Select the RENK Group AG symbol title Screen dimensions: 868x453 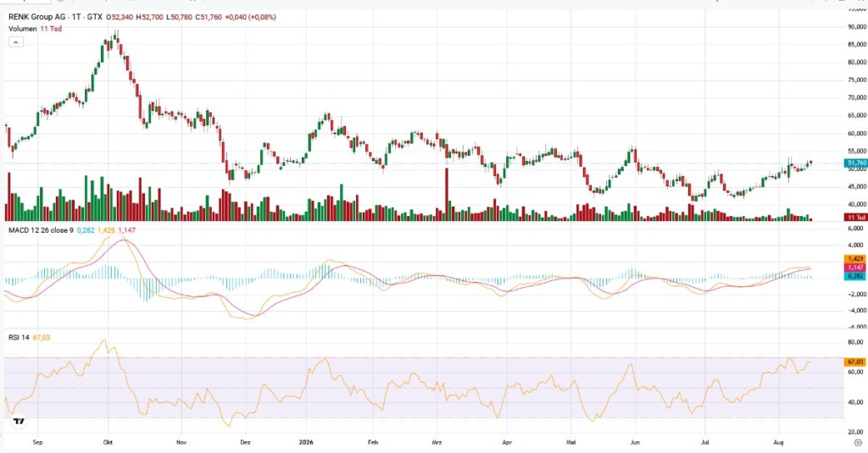[37, 17]
